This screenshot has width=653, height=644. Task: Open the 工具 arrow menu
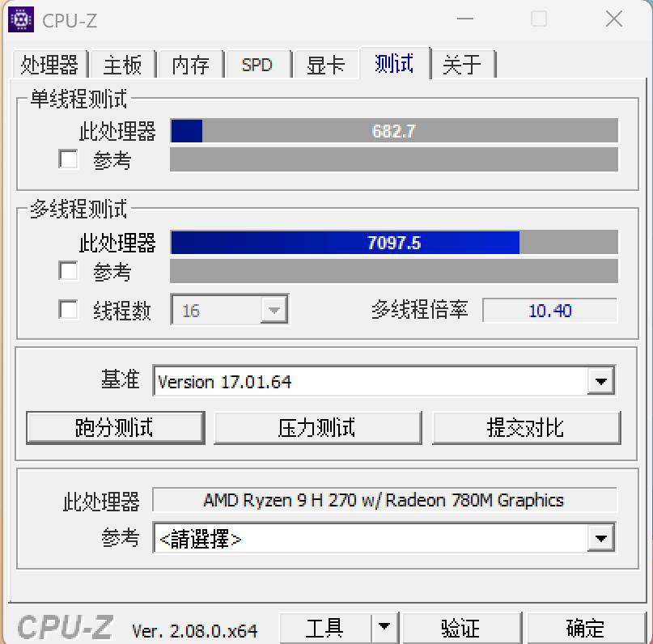[x=384, y=627]
